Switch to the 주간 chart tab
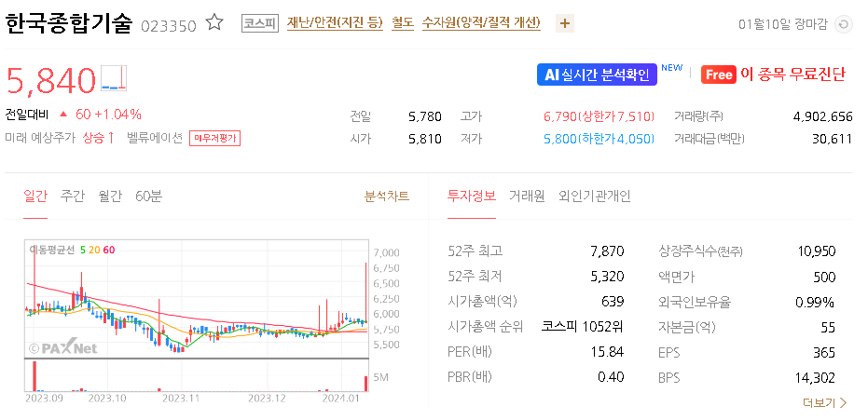This screenshot has width=868, height=420. coord(73,196)
